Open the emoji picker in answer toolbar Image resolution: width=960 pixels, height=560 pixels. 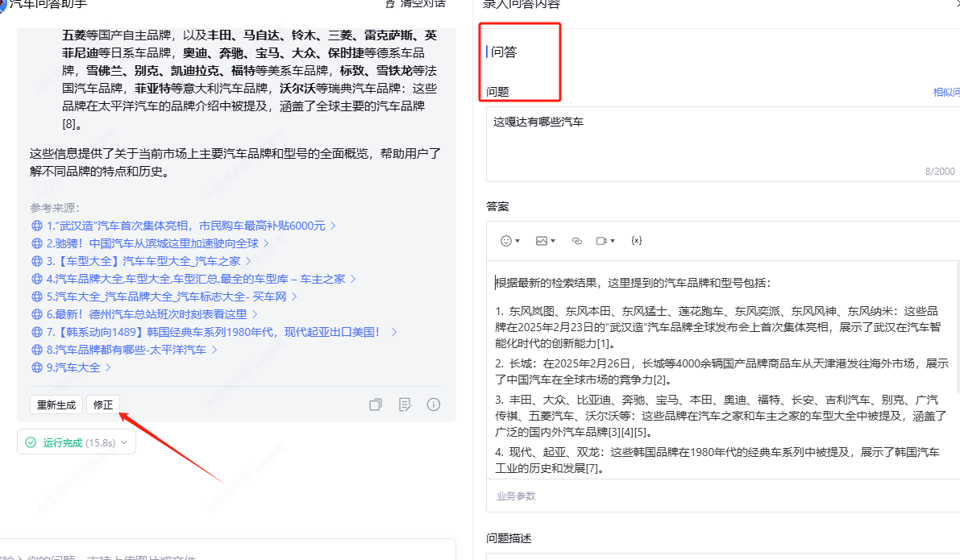[x=510, y=241]
